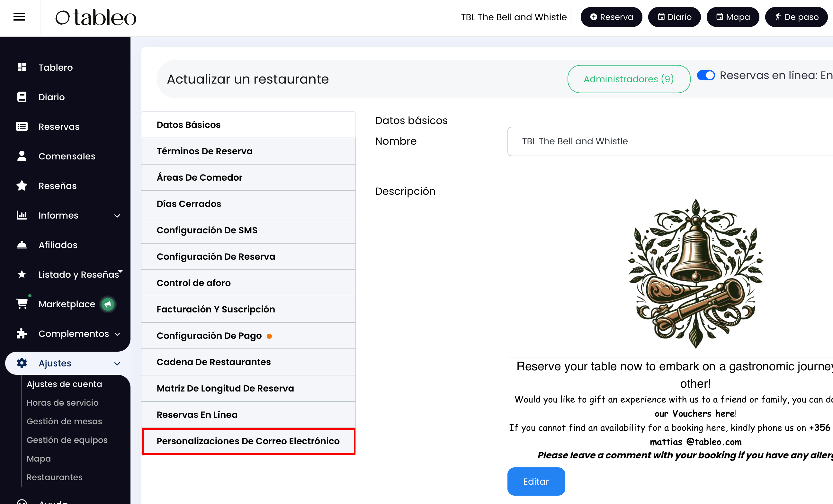Collapse the Ajustes submenu chevron
Screen dimensions: 833x504
(117, 364)
